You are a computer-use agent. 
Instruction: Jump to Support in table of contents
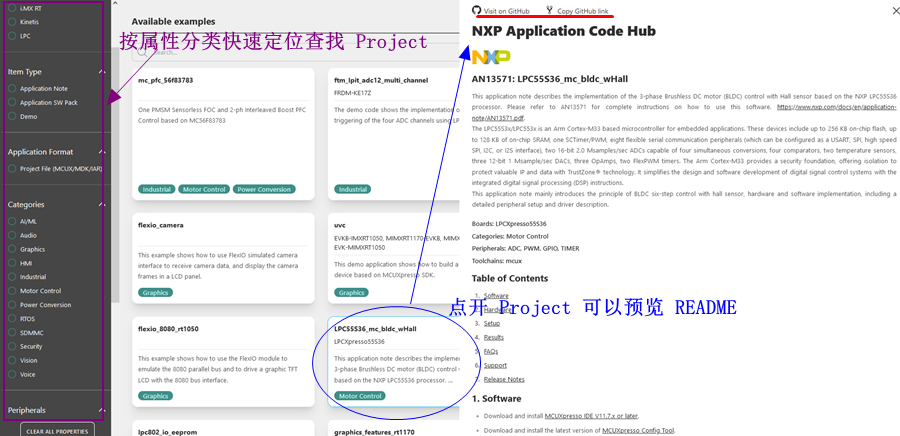pos(495,365)
